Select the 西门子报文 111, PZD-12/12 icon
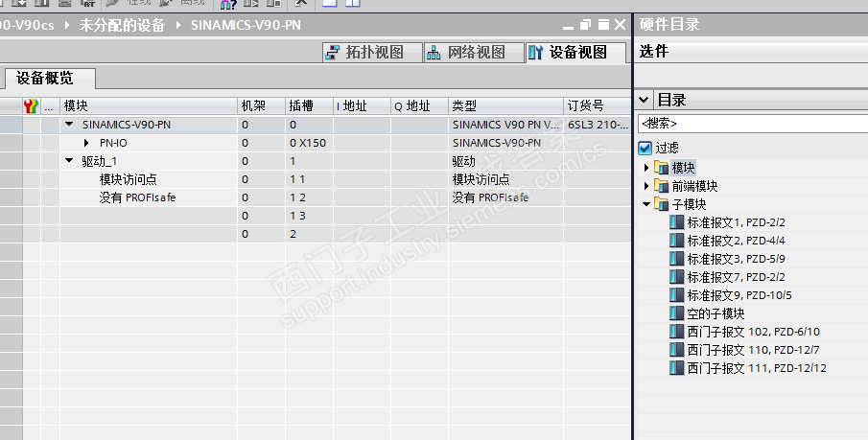The height and width of the screenshot is (440, 868). [676, 368]
